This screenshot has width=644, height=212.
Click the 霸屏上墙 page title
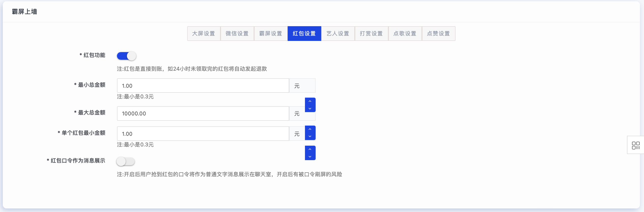pyautogui.click(x=24, y=12)
